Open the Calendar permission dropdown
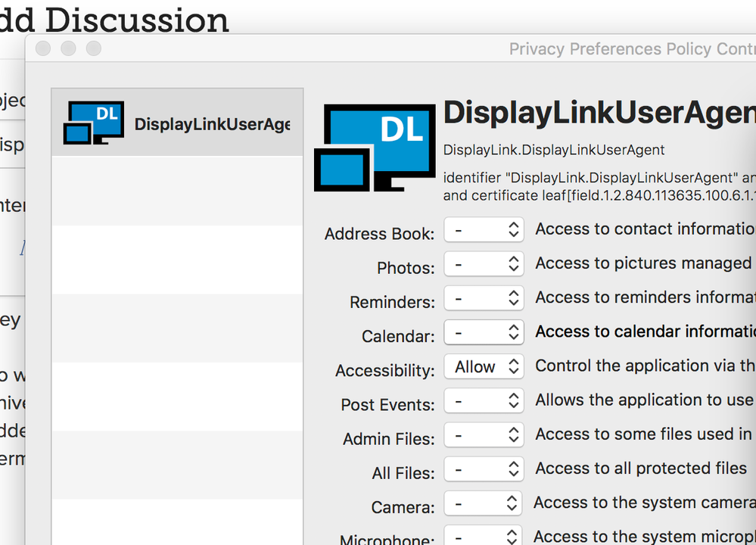This screenshot has width=756, height=545. 484,333
